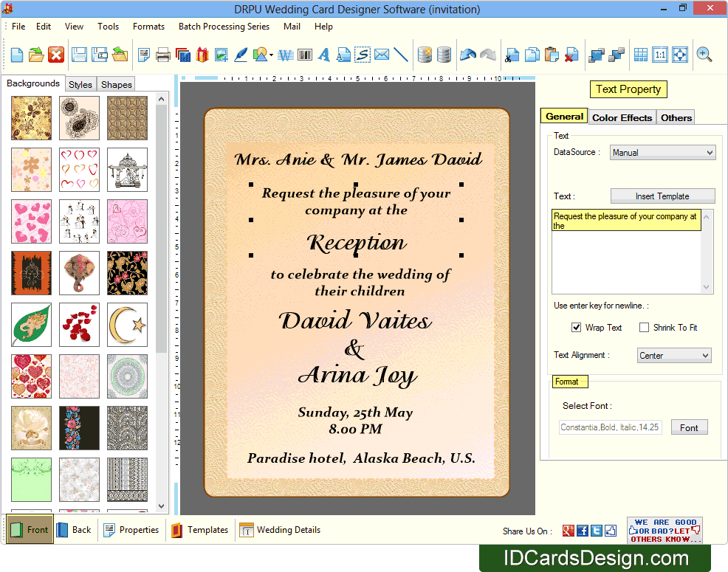
Task: Insert a barcode from the toolbar
Action: point(305,55)
